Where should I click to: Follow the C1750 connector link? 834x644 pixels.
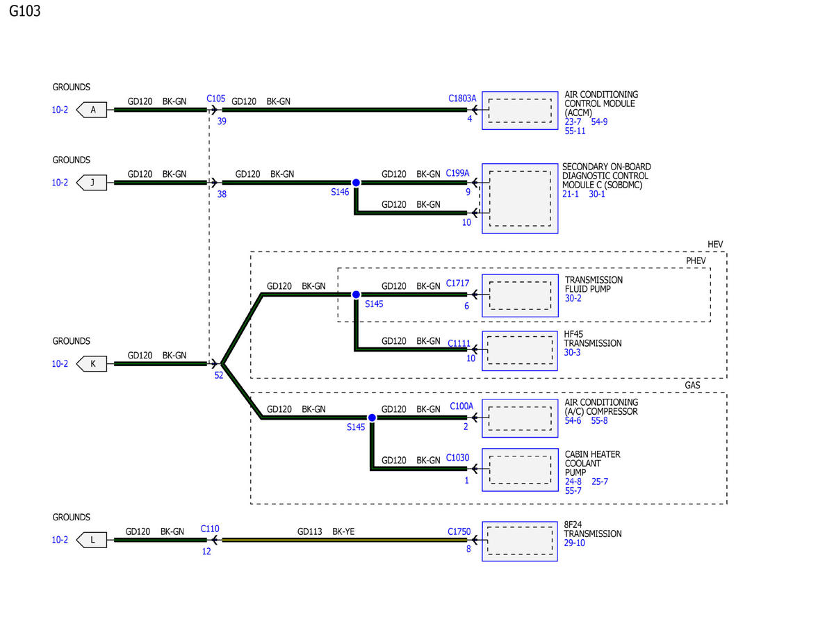point(459,532)
